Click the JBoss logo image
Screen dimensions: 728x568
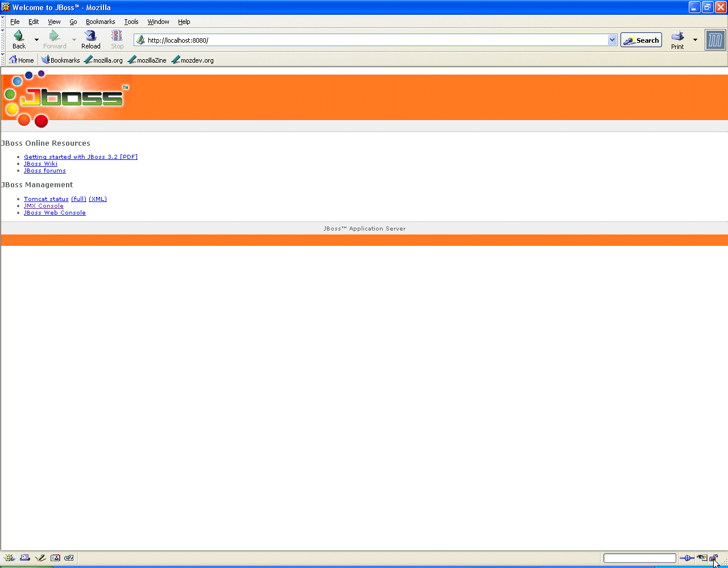[x=66, y=99]
